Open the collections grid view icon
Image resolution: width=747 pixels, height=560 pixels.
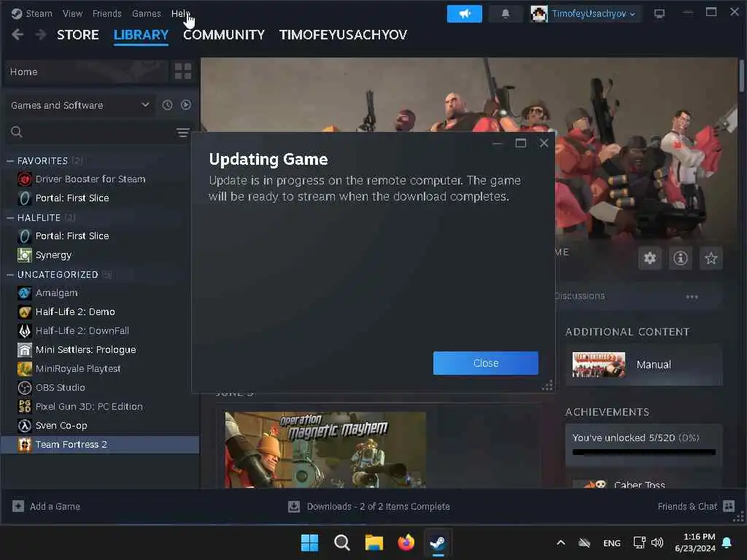pyautogui.click(x=183, y=71)
